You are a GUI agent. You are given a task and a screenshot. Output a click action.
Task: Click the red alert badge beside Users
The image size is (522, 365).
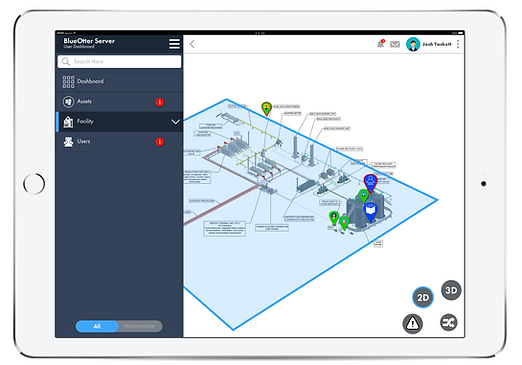[x=160, y=142]
